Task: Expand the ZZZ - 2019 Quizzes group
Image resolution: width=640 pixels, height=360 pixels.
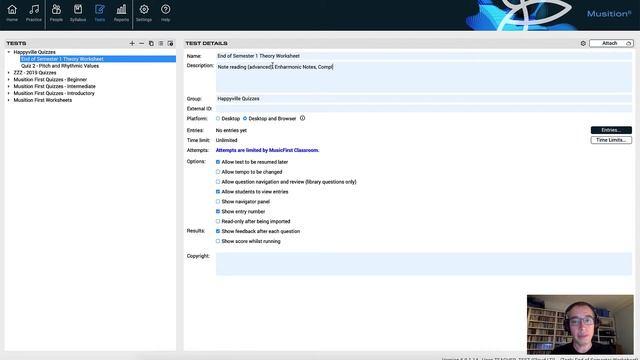Action: (9, 73)
